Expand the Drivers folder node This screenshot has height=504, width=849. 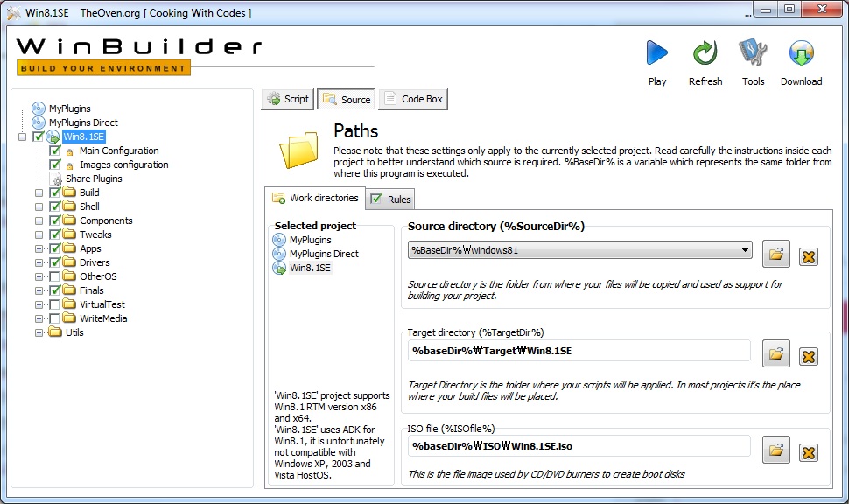39,262
